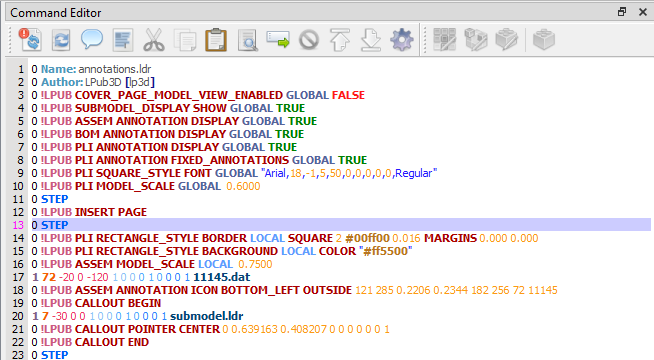Click the CALLOUT END line
The image size is (654, 360).
90,342
